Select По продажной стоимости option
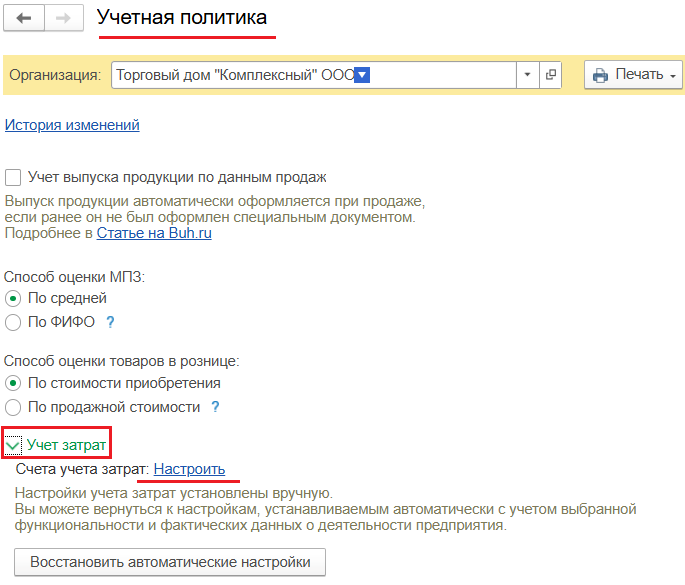Image resolution: width=685 pixels, height=585 pixels. point(13,407)
